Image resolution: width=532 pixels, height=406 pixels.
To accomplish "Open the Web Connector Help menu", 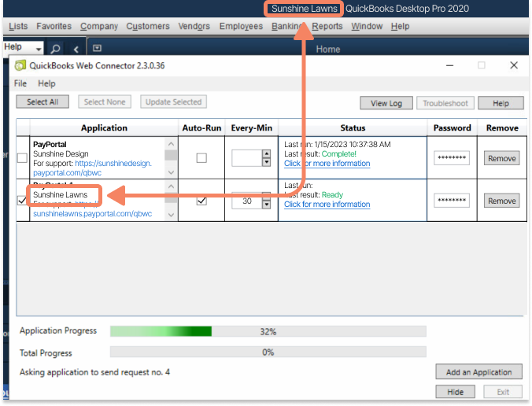I will 46,83.
